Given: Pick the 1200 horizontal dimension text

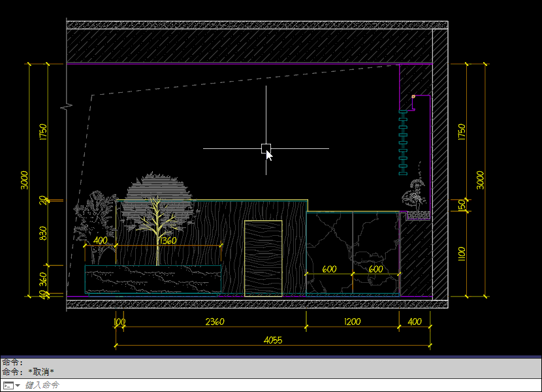Looking at the screenshot, I should [x=353, y=322].
